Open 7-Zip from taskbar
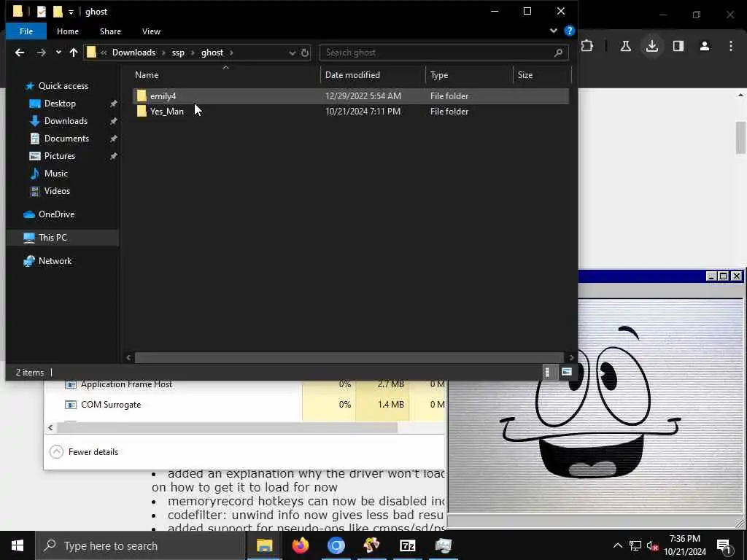Screen dimensions: 747x560 point(407,545)
